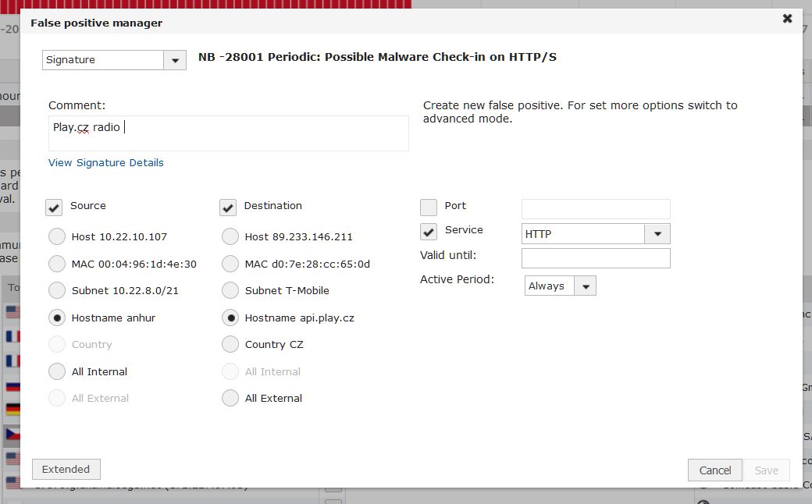This screenshot has height=504, width=812.
Task: Select All Internal source option
Action: coord(56,371)
